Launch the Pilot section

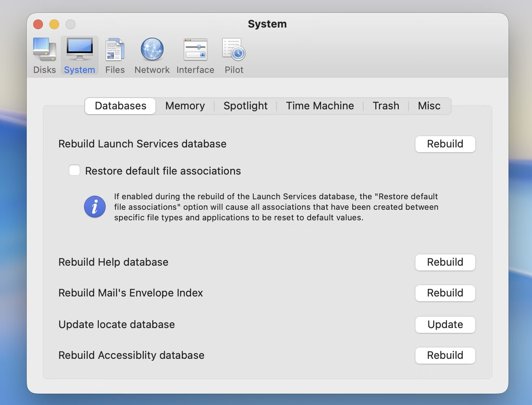234,55
